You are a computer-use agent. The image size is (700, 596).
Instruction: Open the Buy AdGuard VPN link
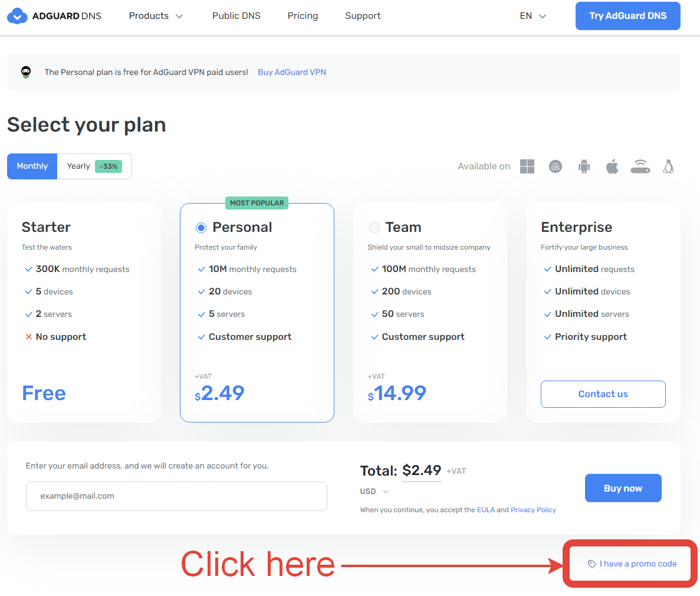coord(292,73)
